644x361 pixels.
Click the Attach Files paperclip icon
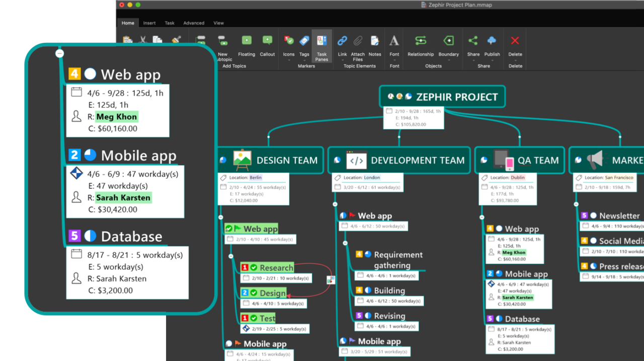(x=358, y=41)
